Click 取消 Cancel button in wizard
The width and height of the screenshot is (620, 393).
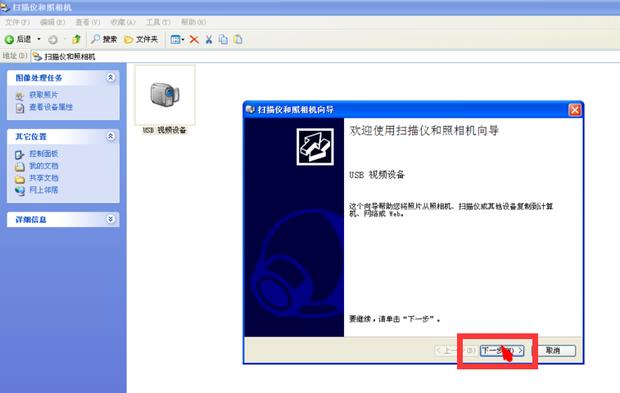pos(553,350)
